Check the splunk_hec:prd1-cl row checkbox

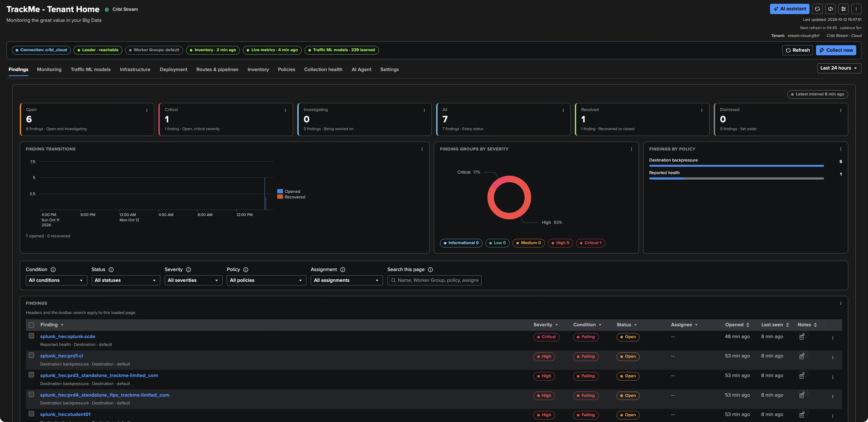pos(31,355)
